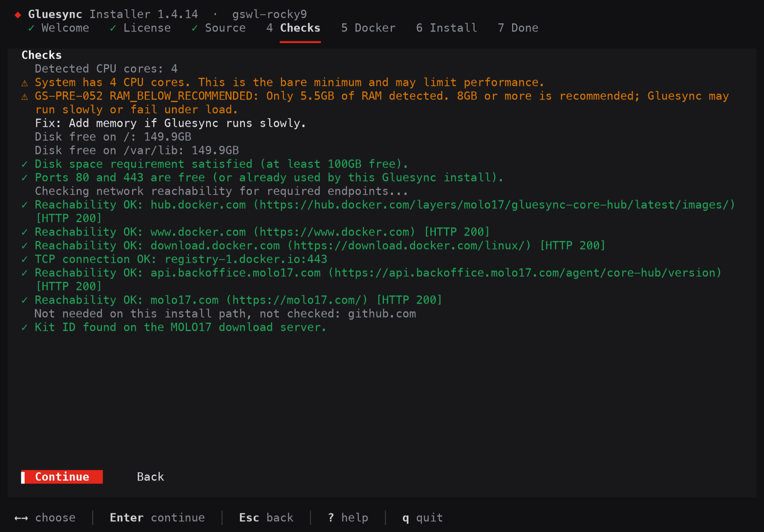The image size is (764, 532).
Task: Click the api.backoffice.molo17.com core-hub version URL
Action: [525, 273]
